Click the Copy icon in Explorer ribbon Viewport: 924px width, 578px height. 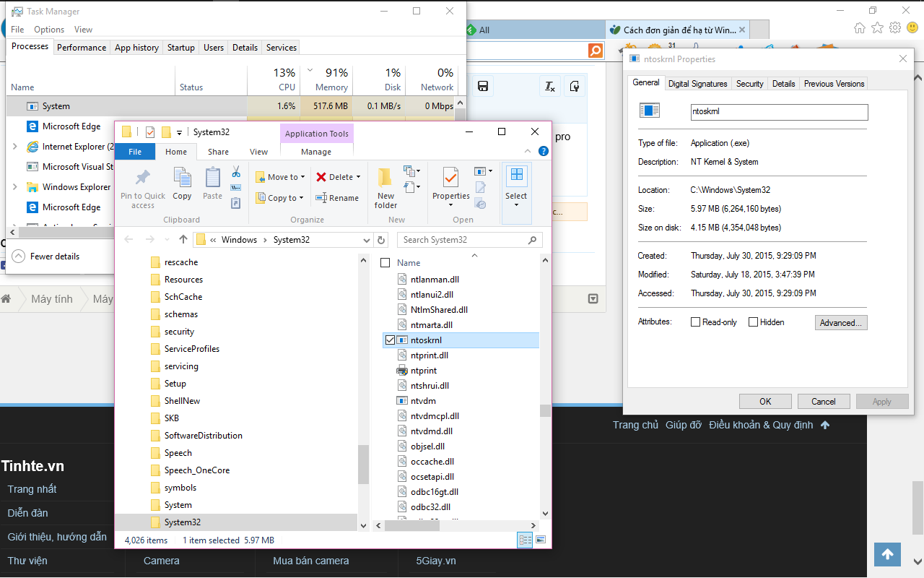pyautogui.click(x=182, y=178)
